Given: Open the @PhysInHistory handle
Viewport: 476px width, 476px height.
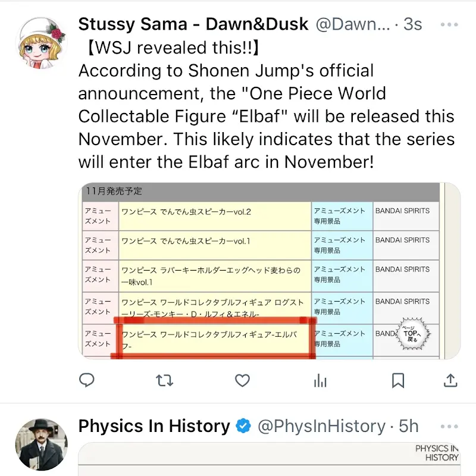Looking at the screenshot, I should click(321, 426).
